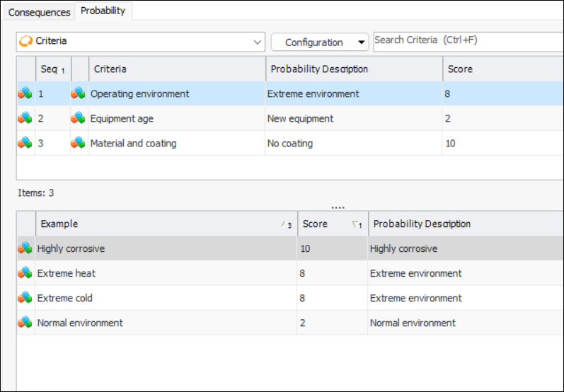
Task: Focus the Search Criteria input field
Action: (467, 40)
